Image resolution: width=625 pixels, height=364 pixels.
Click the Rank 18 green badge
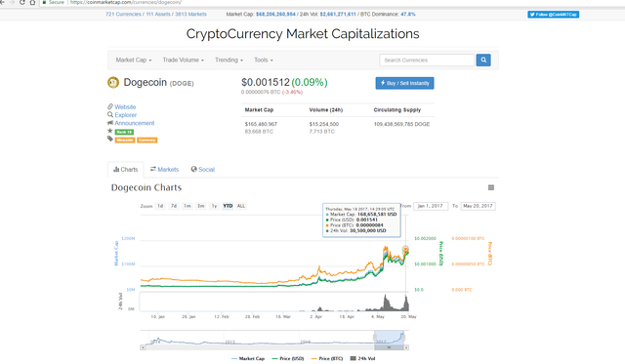[124, 132]
